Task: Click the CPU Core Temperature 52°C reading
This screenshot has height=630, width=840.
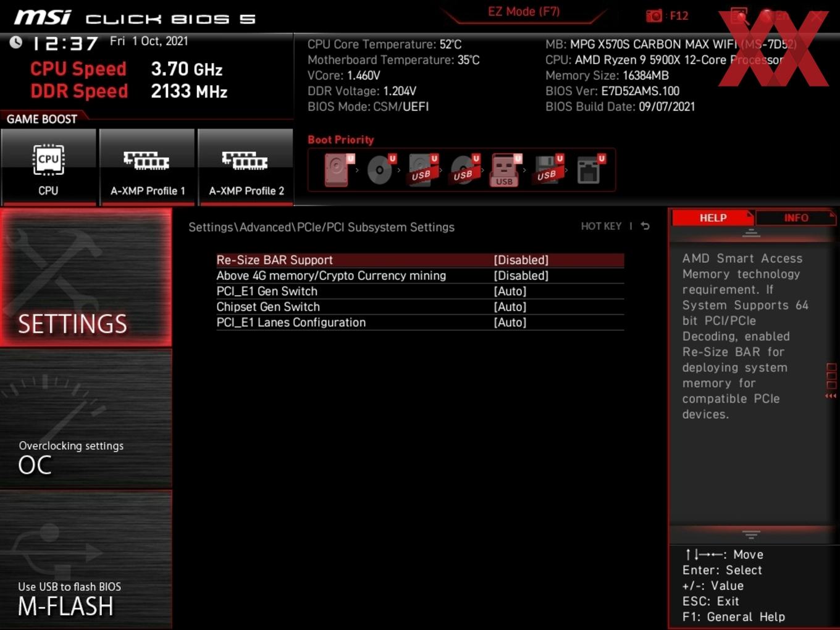Action: 384,44
